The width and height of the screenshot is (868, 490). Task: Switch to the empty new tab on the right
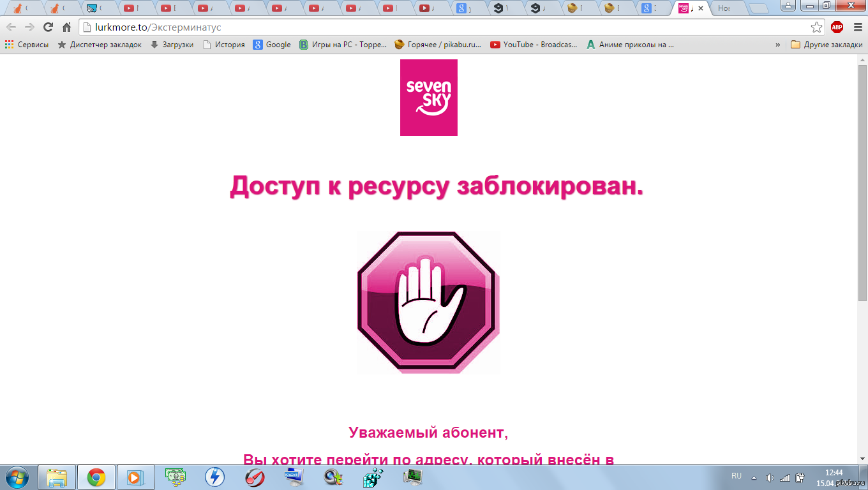(x=726, y=8)
